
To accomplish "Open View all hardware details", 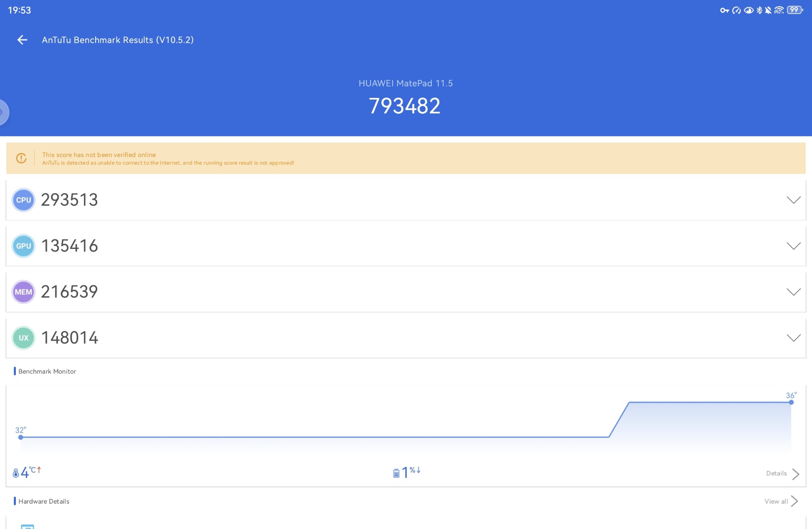I will 781,501.
